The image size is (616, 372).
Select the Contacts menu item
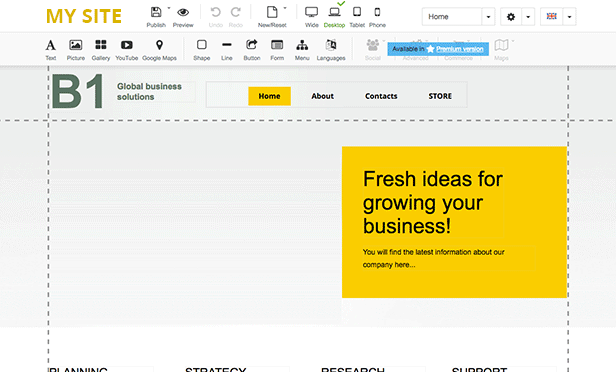381,96
